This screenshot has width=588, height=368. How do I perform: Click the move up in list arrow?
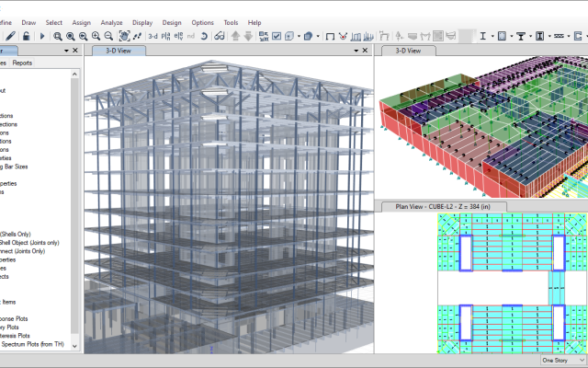[x=235, y=36]
